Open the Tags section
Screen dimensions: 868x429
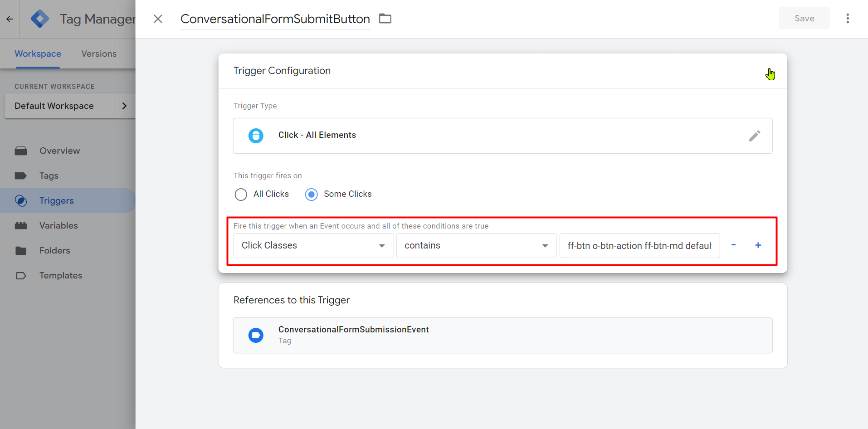pyautogui.click(x=49, y=176)
